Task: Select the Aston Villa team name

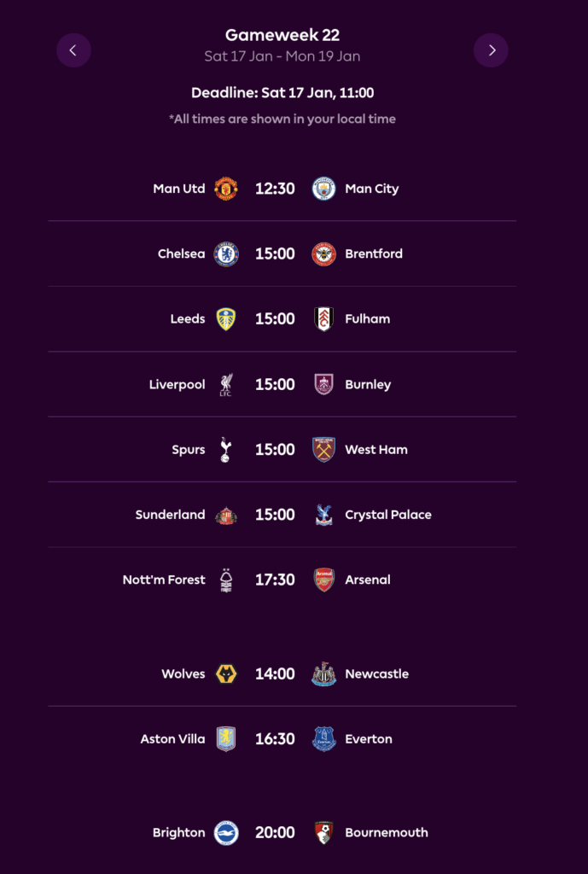Action: (172, 739)
